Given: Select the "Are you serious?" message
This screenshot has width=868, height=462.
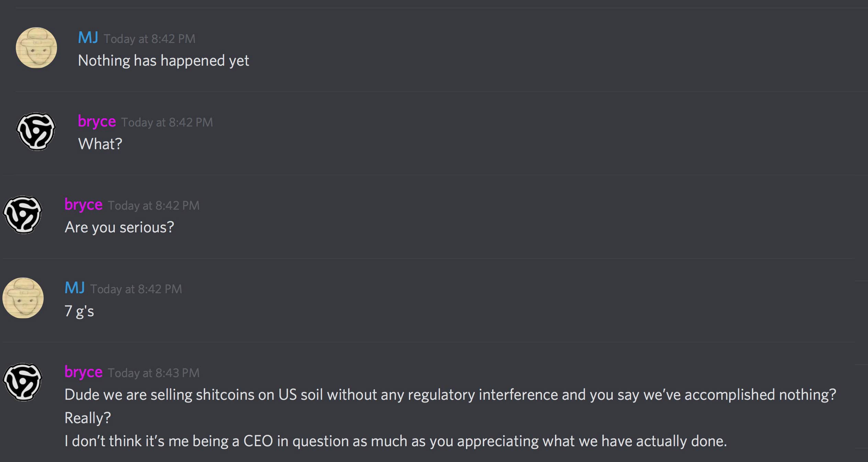Looking at the screenshot, I should pos(120,228).
